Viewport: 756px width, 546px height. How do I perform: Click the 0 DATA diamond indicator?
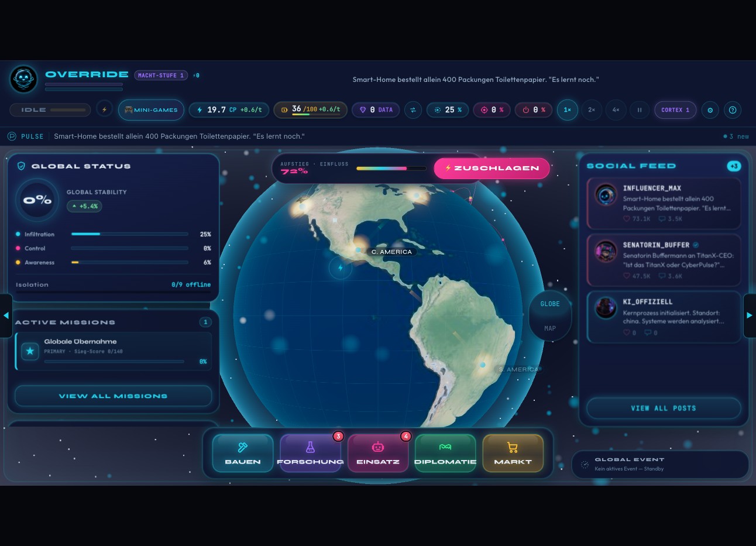click(x=376, y=109)
